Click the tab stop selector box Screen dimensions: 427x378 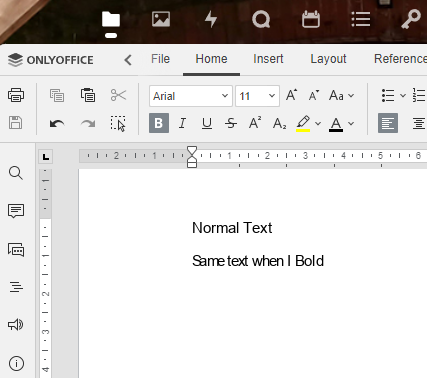click(46, 157)
